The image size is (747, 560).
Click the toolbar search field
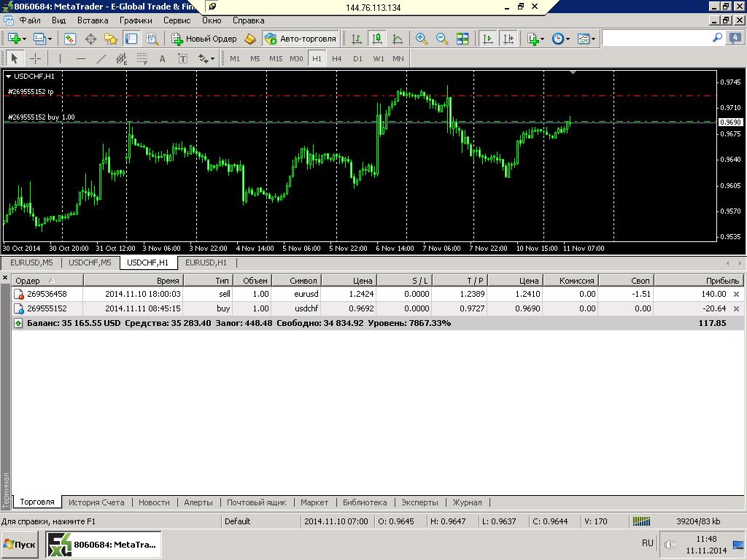click(657, 38)
